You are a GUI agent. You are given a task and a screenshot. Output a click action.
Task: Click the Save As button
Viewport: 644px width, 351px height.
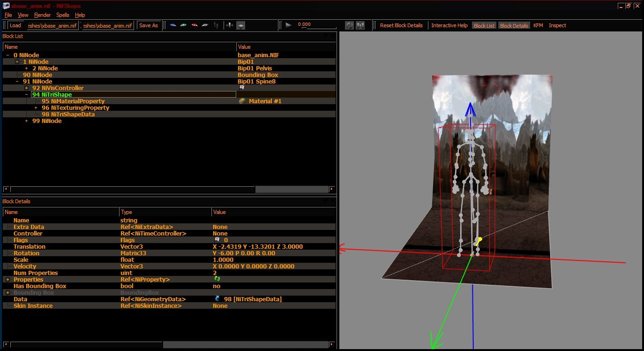coord(149,25)
